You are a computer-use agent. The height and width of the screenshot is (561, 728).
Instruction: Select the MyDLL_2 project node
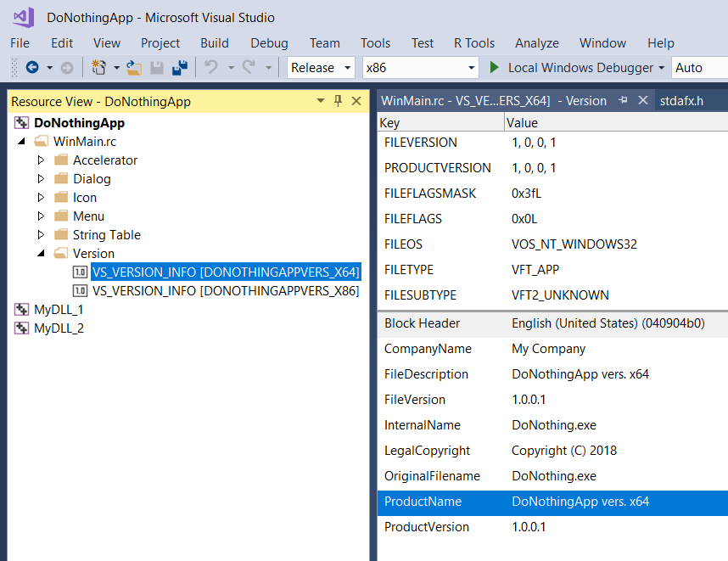59,328
